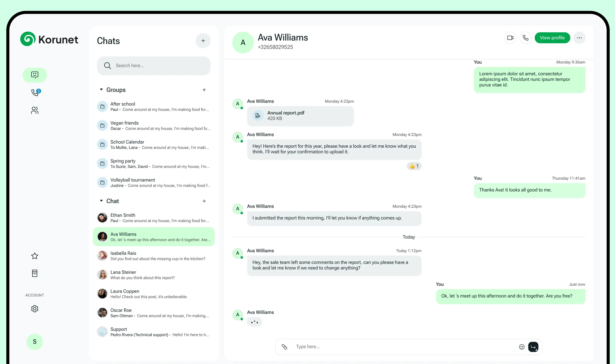Open the more options ellipsis menu

[579, 38]
